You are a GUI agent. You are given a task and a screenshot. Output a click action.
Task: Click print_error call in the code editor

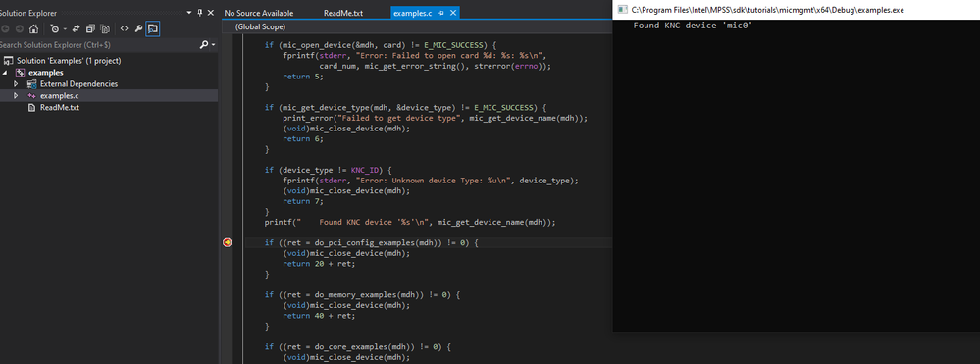(x=307, y=118)
